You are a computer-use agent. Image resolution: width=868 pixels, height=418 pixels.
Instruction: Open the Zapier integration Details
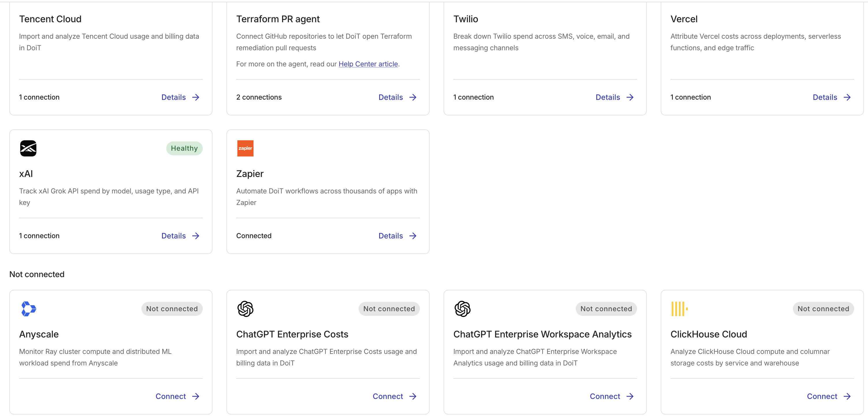(398, 236)
